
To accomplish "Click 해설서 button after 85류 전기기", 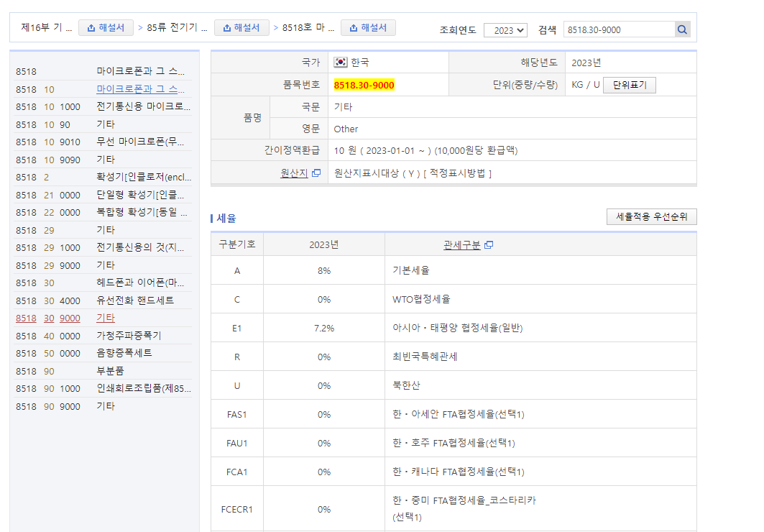I will click(241, 28).
